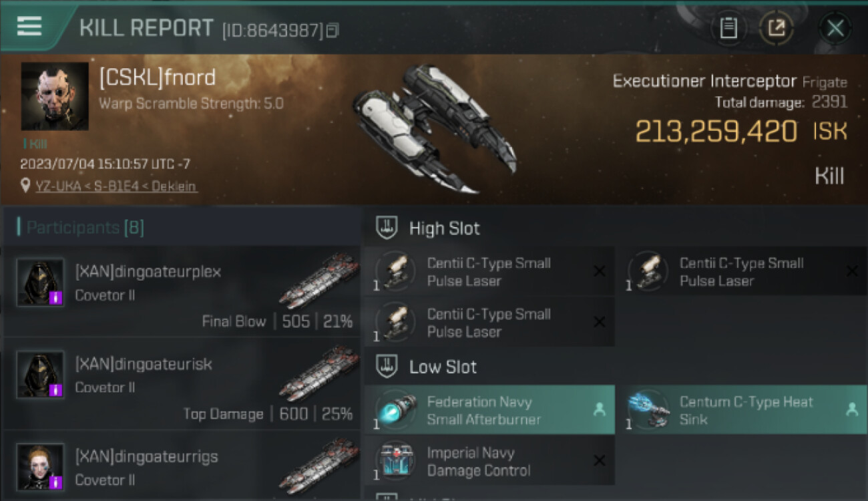Select the Federation Navy Small Afterburner module
This screenshot has width=868, height=501.
[x=489, y=410]
